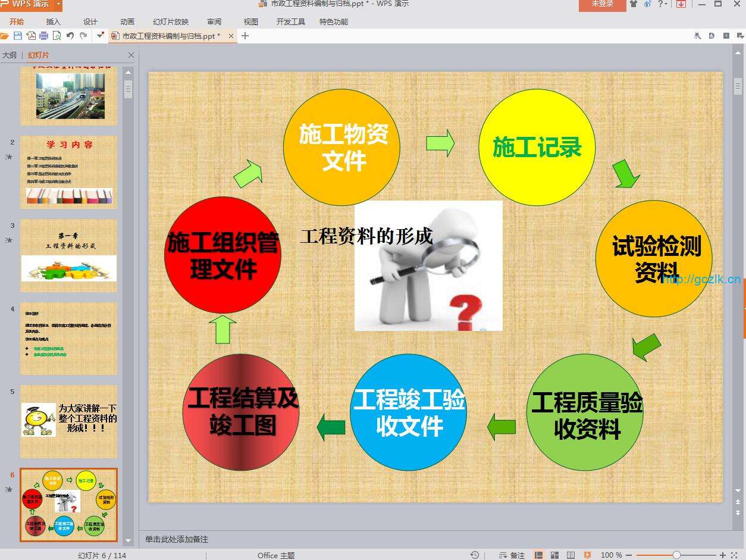Switch to slide sorter view
This screenshot has height=560, width=746.
tap(554, 555)
